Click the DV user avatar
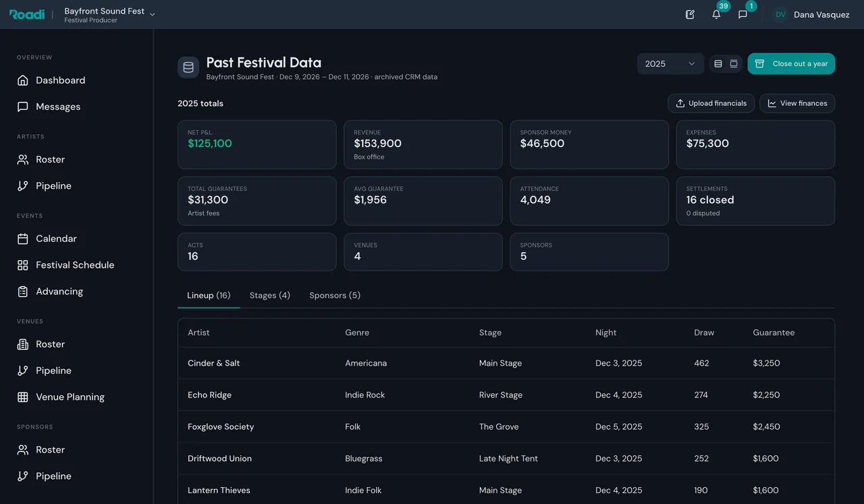Image resolution: width=864 pixels, height=504 pixels. [x=780, y=14]
